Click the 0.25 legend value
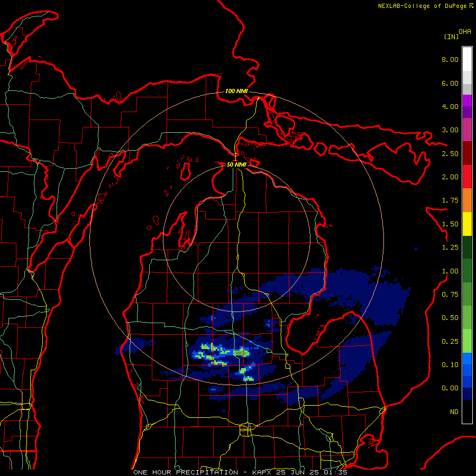The width and height of the screenshot is (476, 476). tap(450, 342)
